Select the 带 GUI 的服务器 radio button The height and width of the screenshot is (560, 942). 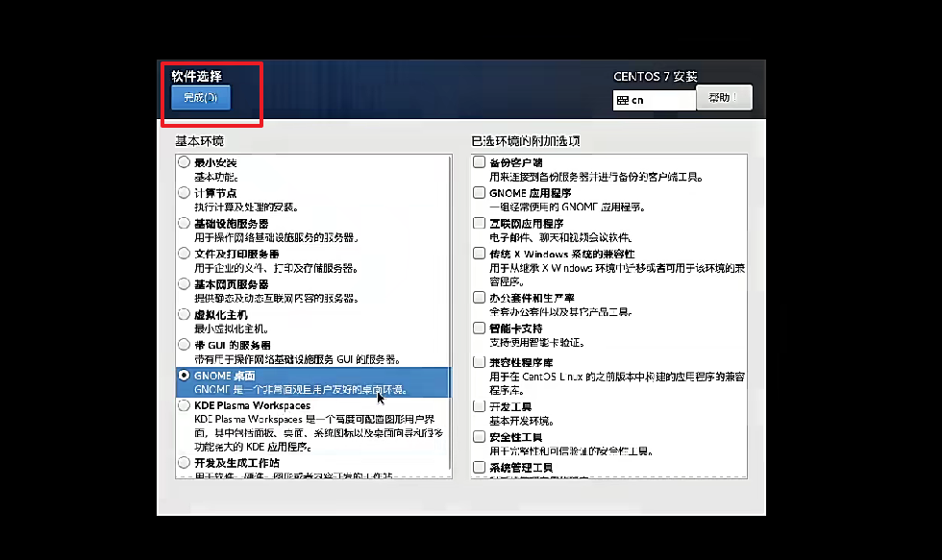tap(184, 345)
